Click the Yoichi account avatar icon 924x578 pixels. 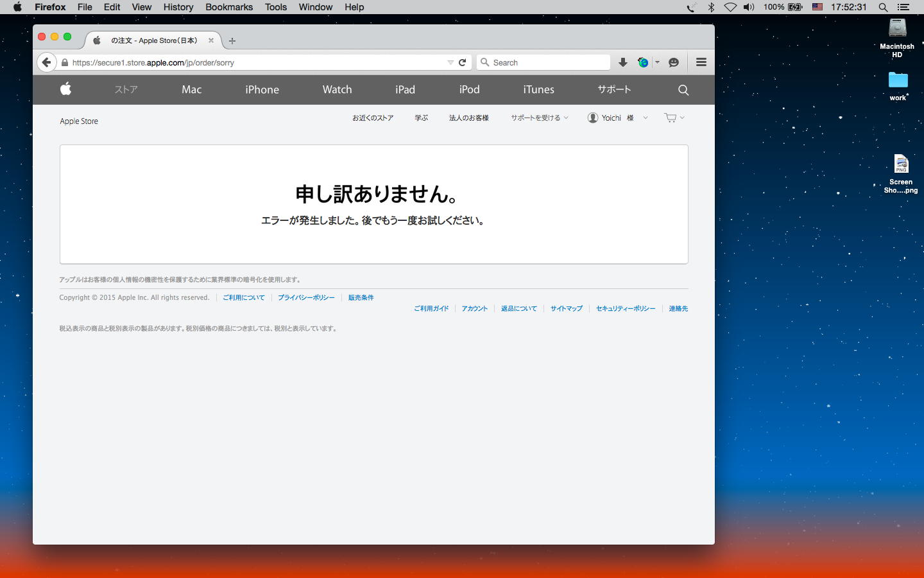point(593,118)
